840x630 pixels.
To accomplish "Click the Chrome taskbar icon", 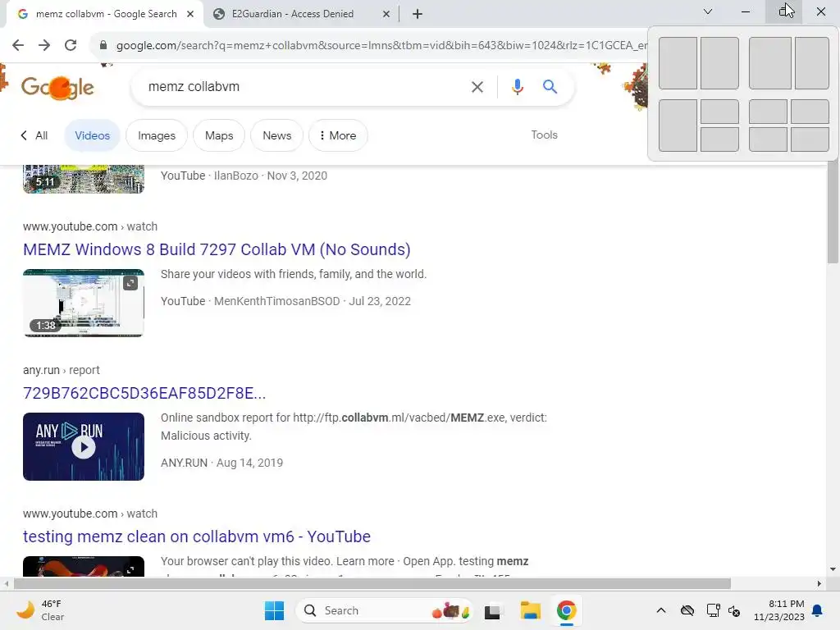I will 566,610.
